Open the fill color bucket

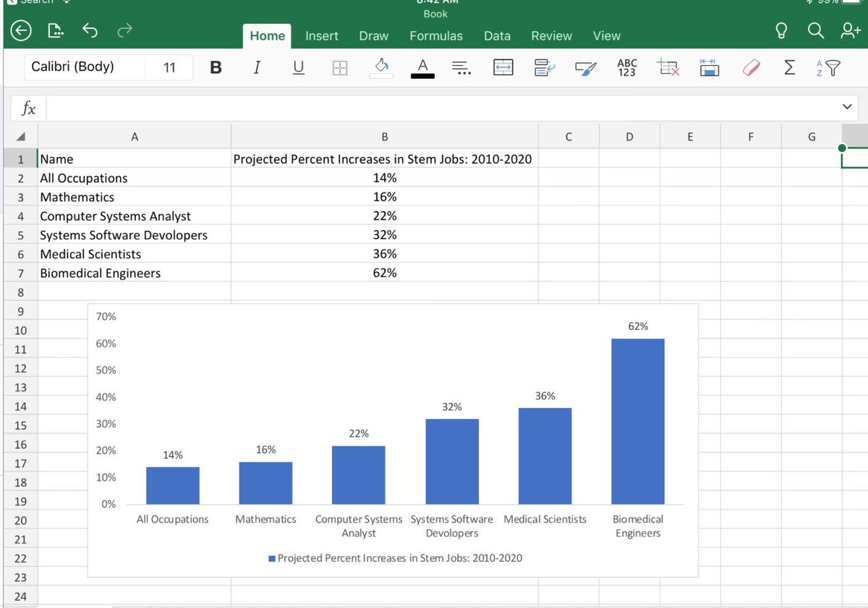tap(381, 67)
